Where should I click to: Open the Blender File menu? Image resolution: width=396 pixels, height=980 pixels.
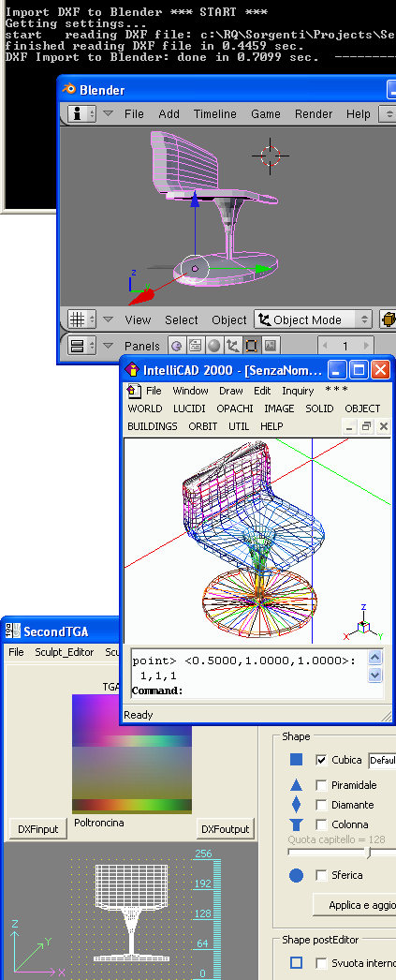tap(134, 113)
